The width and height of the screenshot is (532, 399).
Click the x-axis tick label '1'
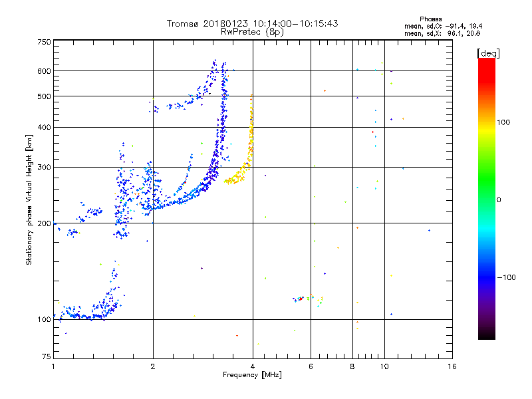53,366
